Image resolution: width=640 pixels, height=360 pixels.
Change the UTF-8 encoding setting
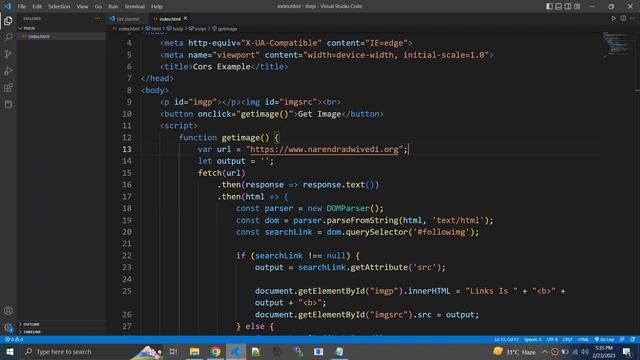coord(552,340)
